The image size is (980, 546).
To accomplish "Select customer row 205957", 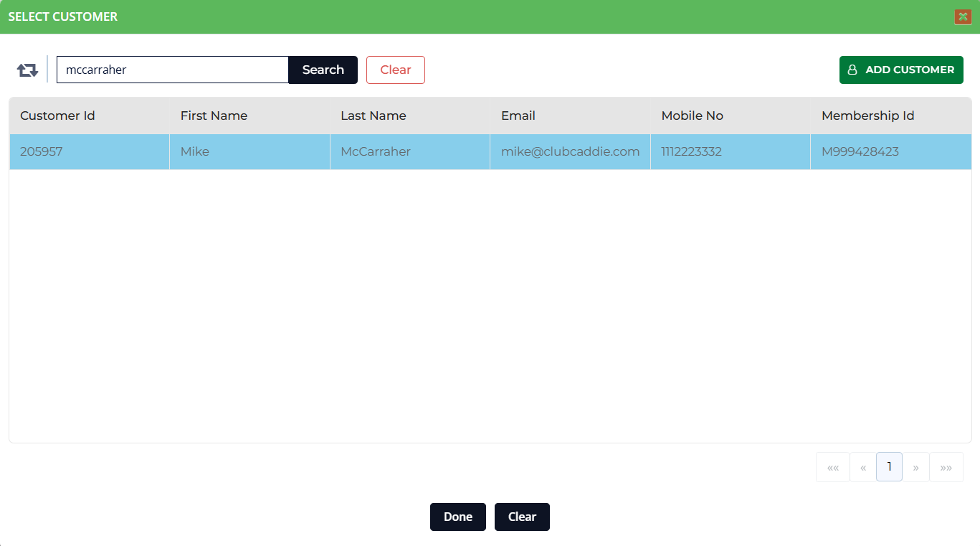I will [41, 151].
